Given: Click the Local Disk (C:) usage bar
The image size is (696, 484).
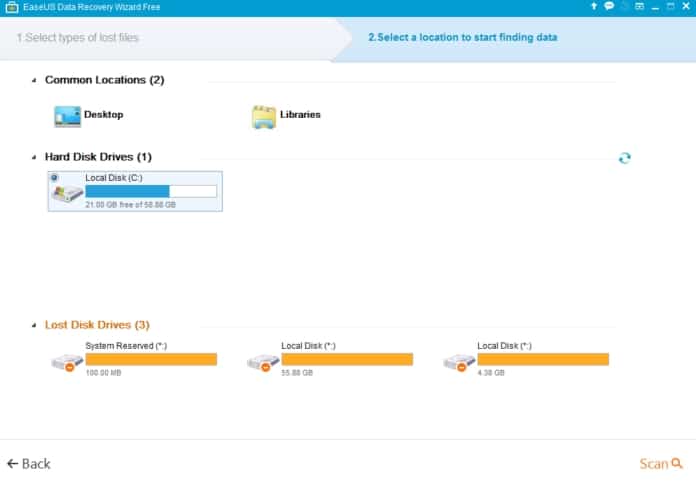Looking at the screenshot, I should coord(151,191).
